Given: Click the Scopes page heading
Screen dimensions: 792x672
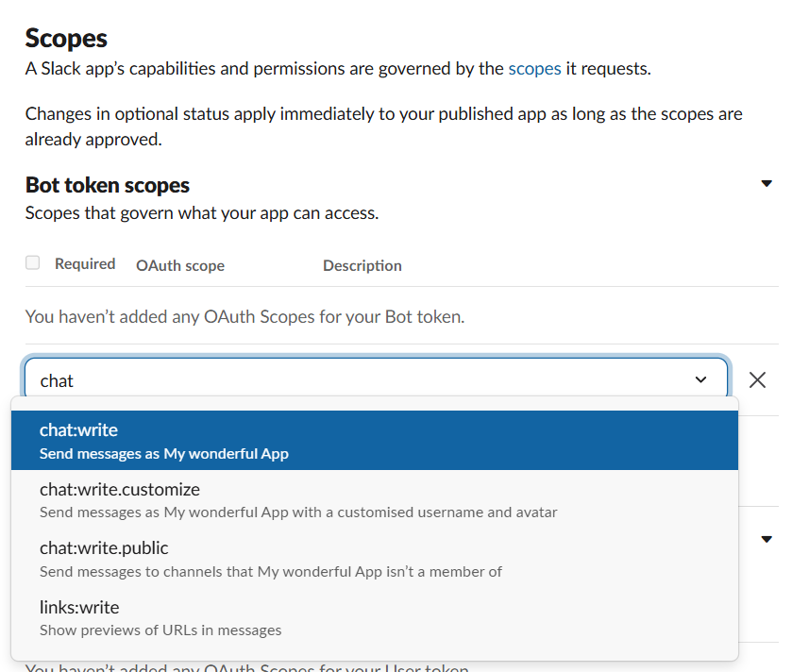Looking at the screenshot, I should click(65, 39).
